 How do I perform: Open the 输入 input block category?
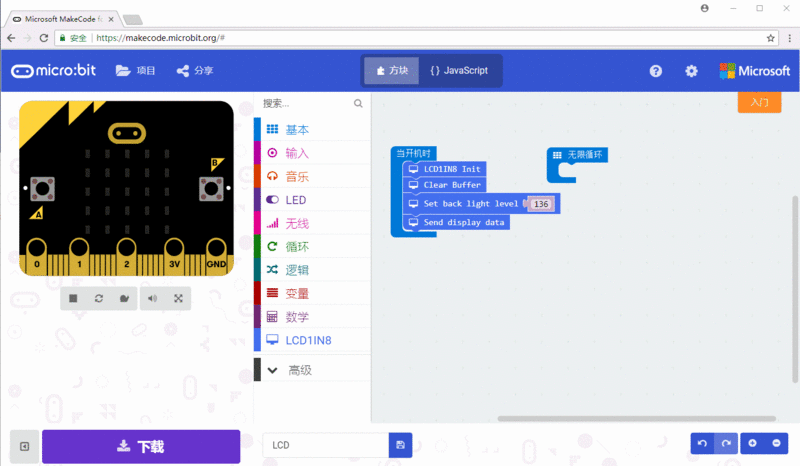click(x=312, y=153)
